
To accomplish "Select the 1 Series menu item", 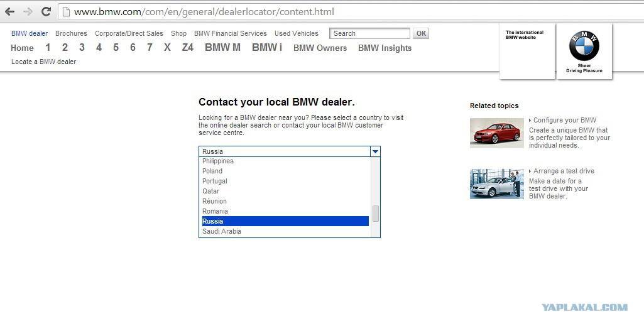I will tap(48, 48).
